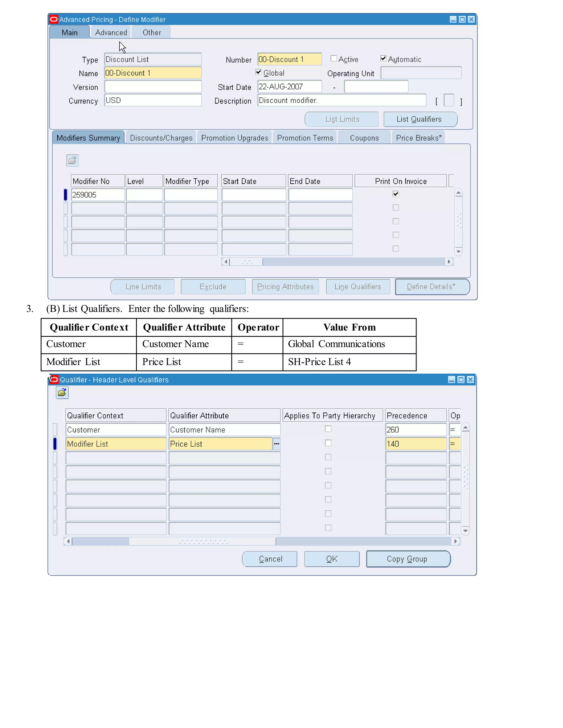Uncheck the Automatic checkbox
This screenshot has height=728, width=563.
383,59
